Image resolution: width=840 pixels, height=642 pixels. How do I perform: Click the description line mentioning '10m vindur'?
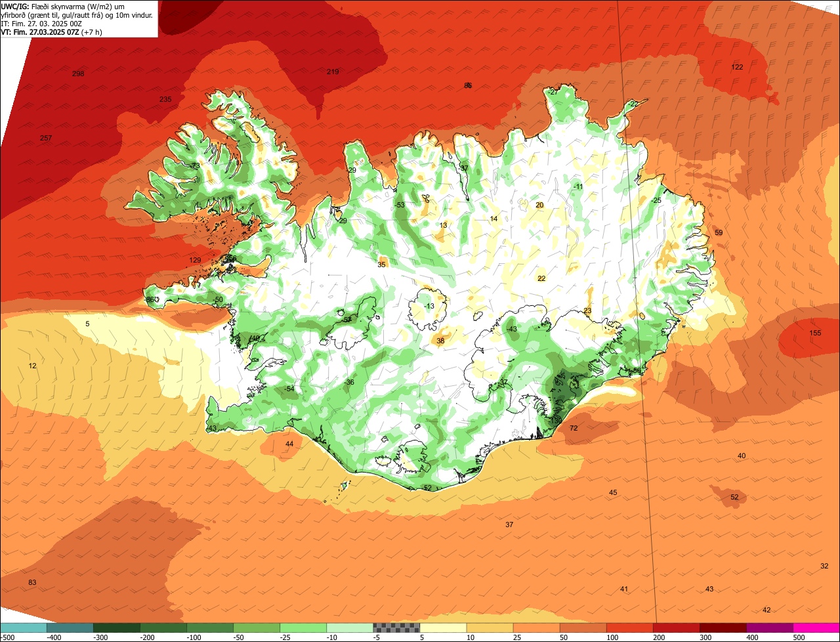pyautogui.click(x=77, y=14)
